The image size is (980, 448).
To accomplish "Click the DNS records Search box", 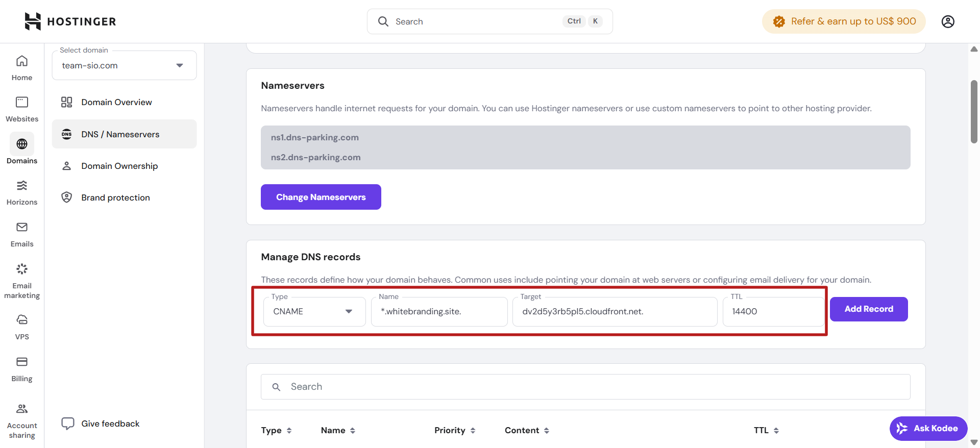I will pos(585,387).
